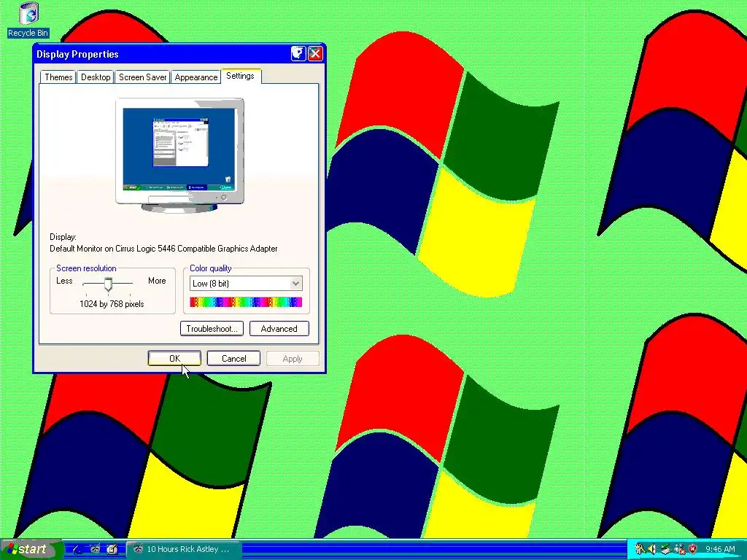Switch to the 10 Hours Rick Astley taskbar window
Image resolution: width=747 pixels, height=560 pixels.
click(x=184, y=549)
